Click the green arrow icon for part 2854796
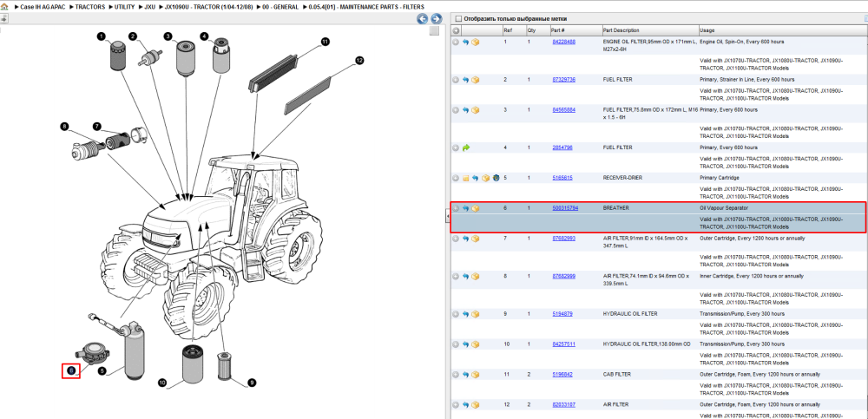868x419 pixels. 465,147
